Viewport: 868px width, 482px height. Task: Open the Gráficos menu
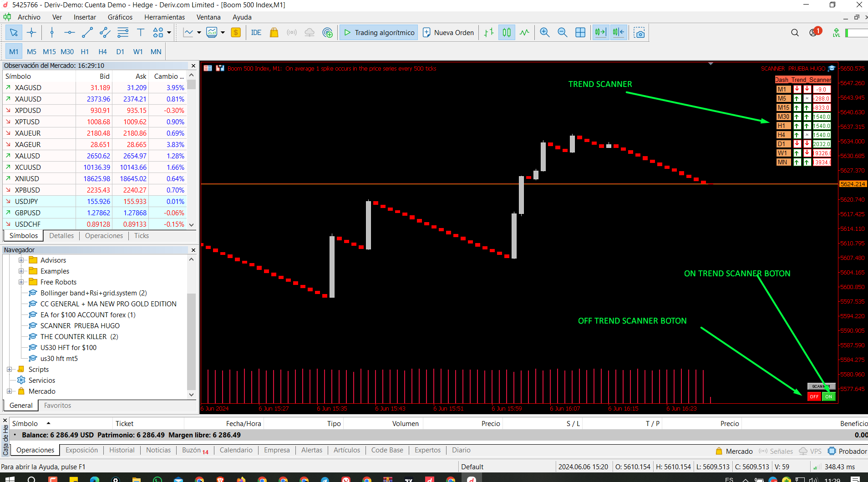[x=120, y=17]
